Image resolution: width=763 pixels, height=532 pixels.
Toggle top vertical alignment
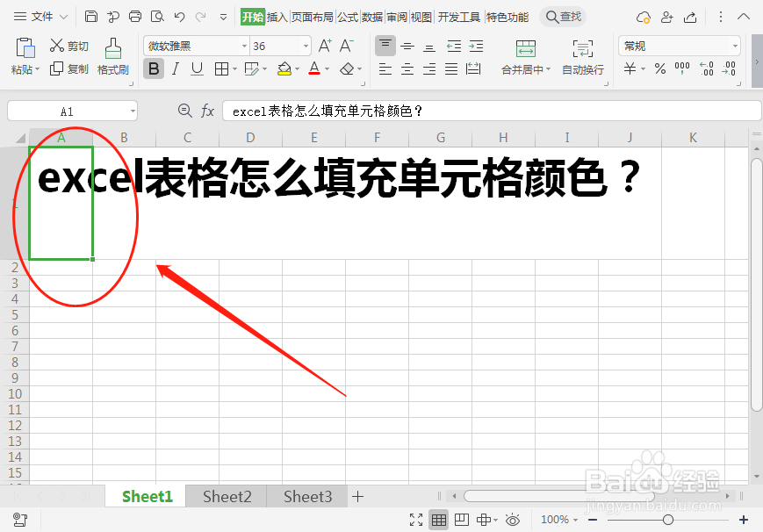tap(385, 47)
